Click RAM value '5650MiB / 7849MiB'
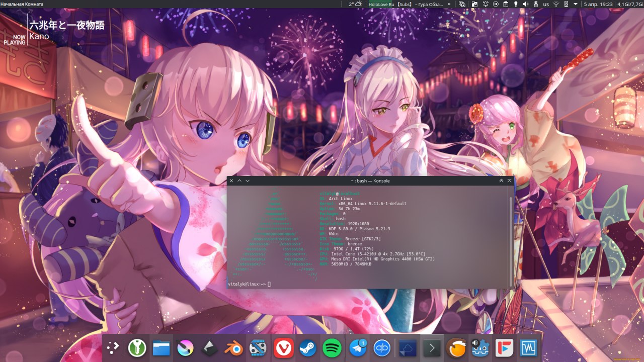644x362 pixels. click(x=351, y=264)
